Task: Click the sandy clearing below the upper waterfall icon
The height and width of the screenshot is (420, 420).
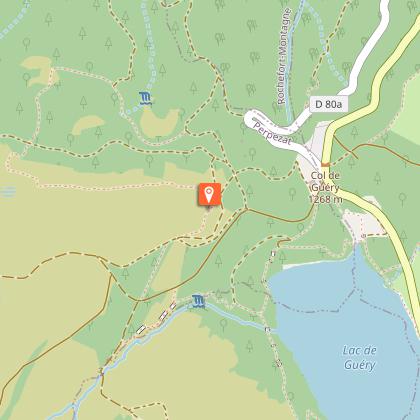Action: tap(159, 122)
